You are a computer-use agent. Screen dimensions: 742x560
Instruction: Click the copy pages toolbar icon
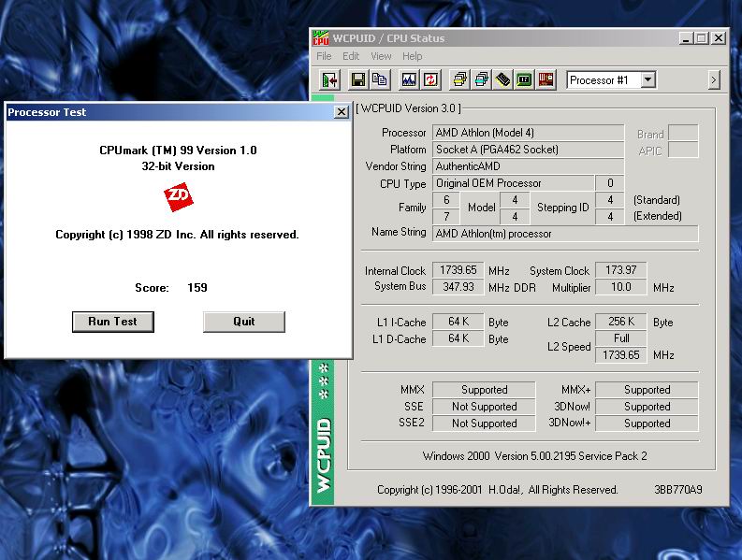tap(379, 79)
